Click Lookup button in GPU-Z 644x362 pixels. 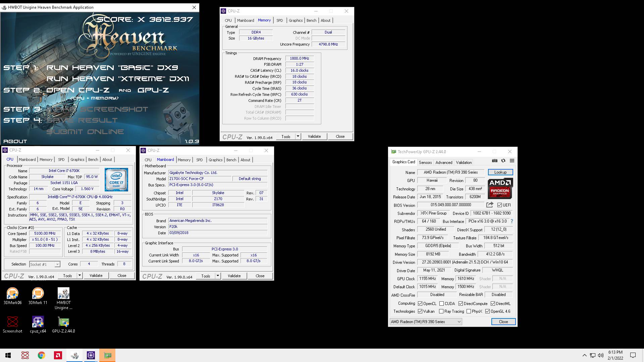click(x=500, y=172)
